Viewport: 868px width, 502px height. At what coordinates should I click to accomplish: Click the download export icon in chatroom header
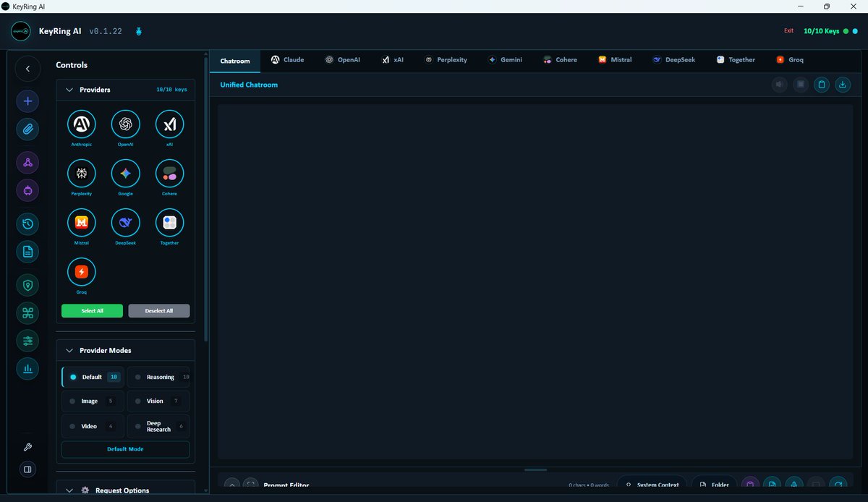pyautogui.click(x=843, y=85)
